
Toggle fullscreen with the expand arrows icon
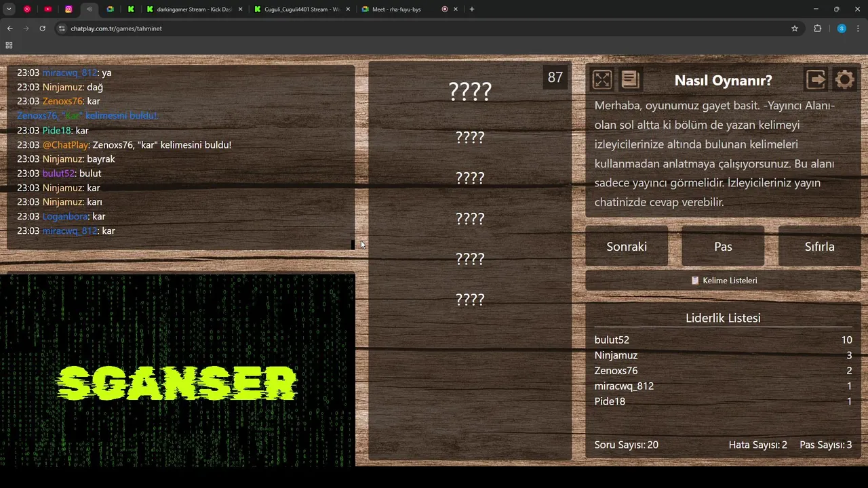(602, 80)
